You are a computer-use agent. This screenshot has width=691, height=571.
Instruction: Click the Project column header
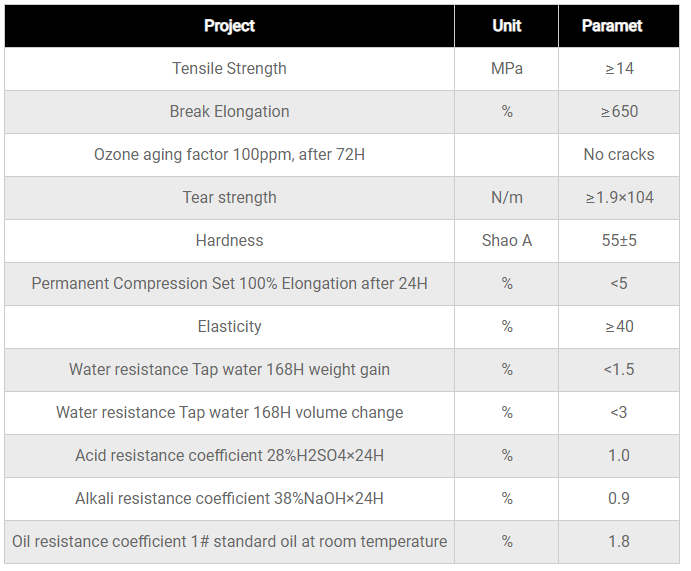229,26
